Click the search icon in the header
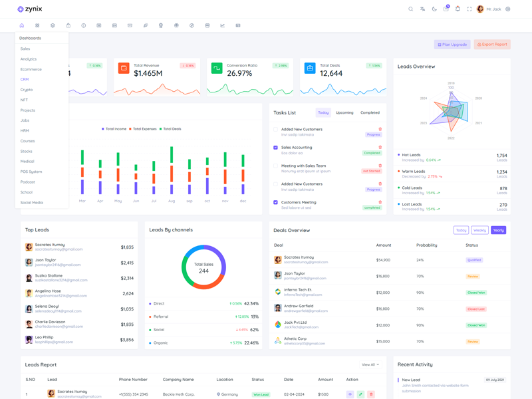 (x=410, y=9)
